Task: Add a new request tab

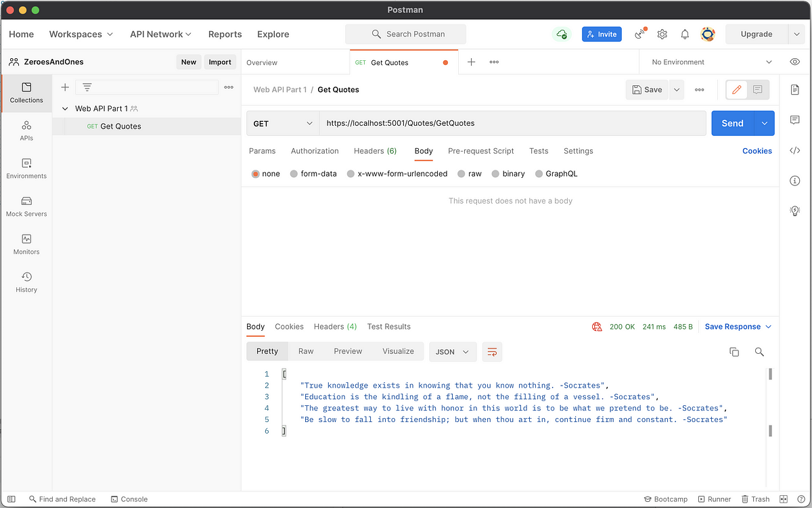Action: [x=472, y=62]
